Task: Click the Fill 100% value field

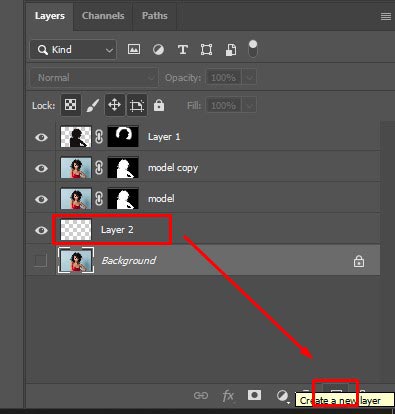Action: [224, 106]
